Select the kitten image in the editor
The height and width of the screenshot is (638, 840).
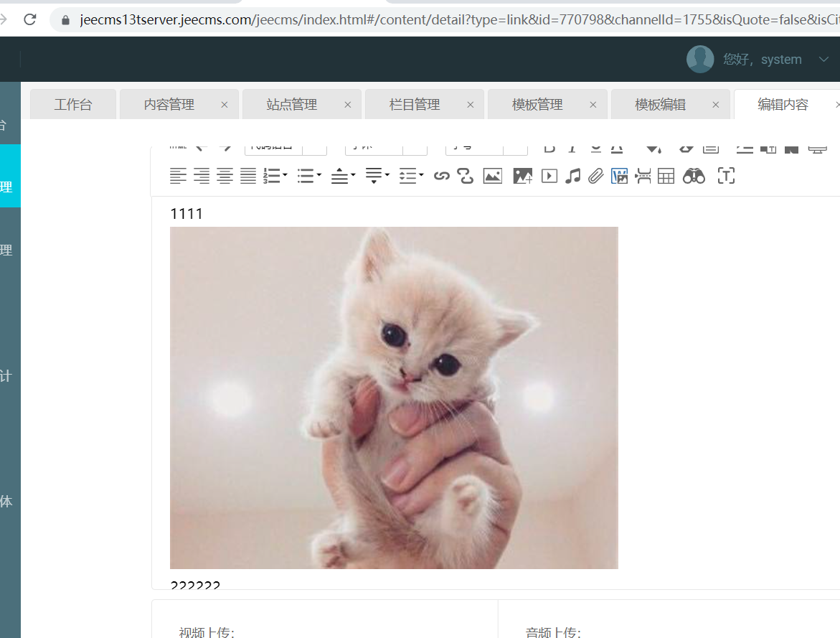pos(394,398)
